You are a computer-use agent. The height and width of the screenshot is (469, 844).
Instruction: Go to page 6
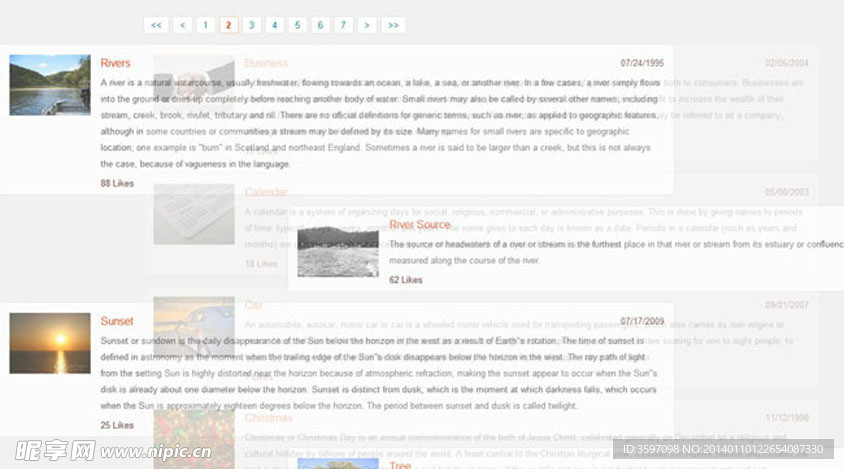(x=320, y=25)
